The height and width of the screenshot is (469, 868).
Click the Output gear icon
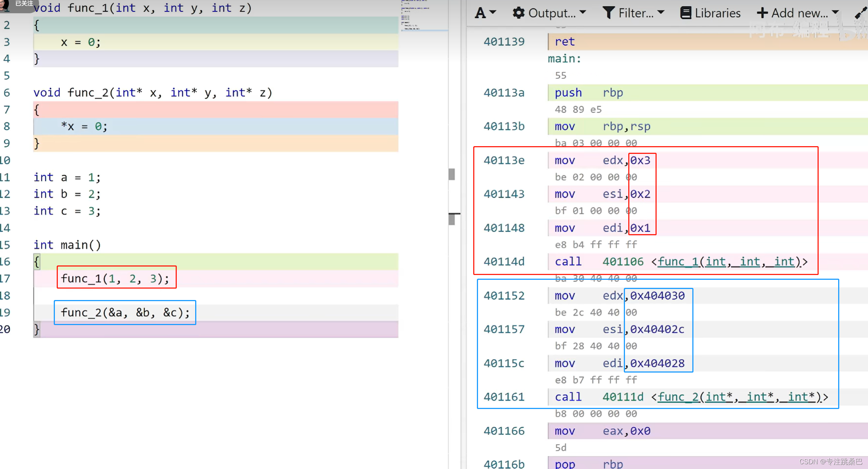(518, 13)
